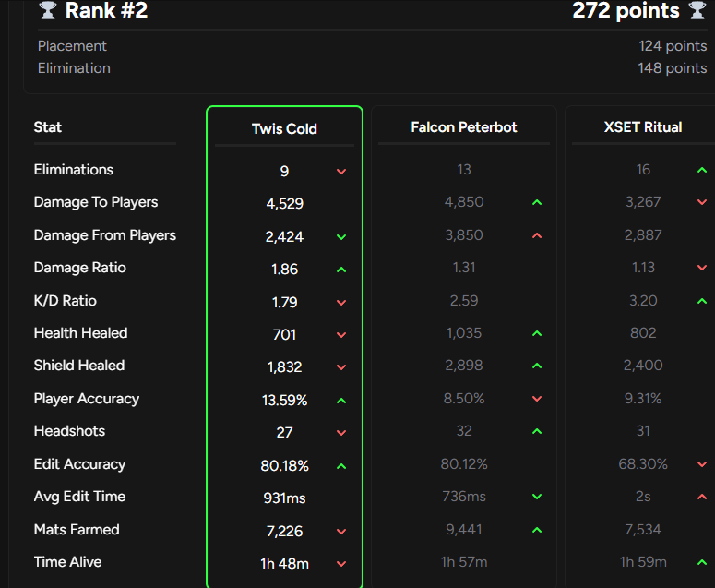Screen dimensions: 715x588
Task: Select the Twis Cold column header
Action: [x=284, y=128]
